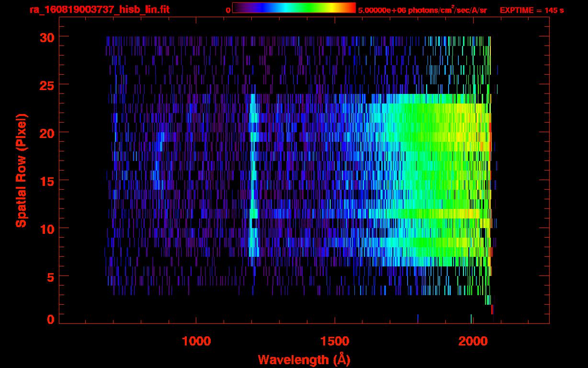Click the y-axis tick label 0

[x=50, y=320]
